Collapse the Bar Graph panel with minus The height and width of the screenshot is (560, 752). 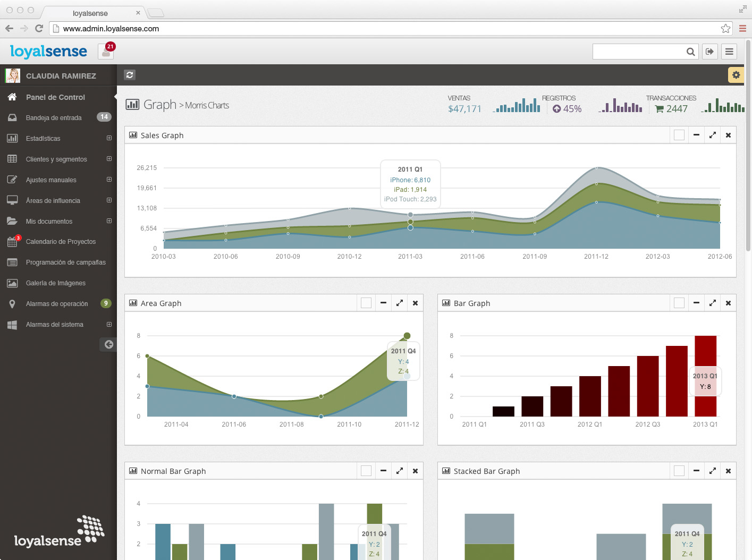click(x=696, y=303)
